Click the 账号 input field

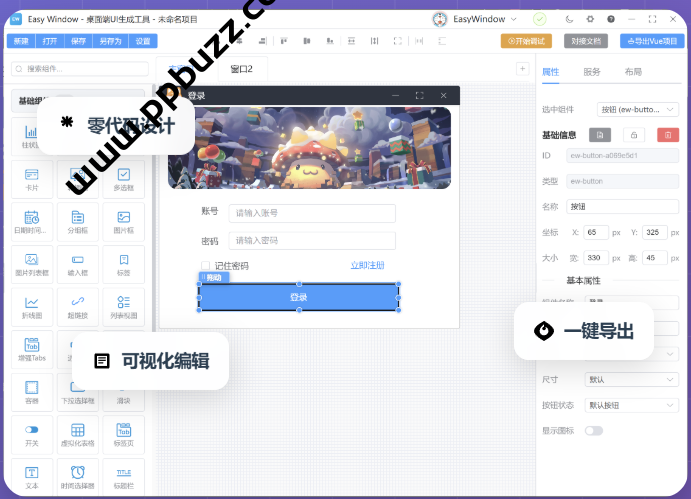point(311,213)
